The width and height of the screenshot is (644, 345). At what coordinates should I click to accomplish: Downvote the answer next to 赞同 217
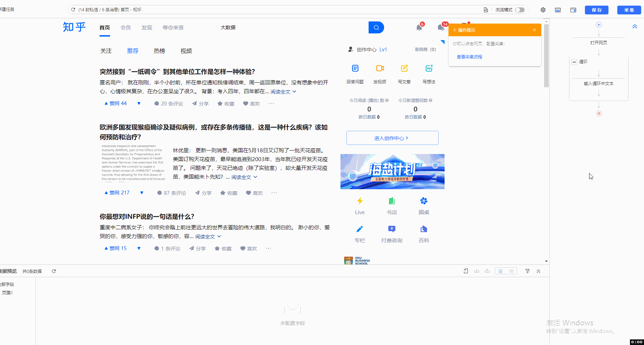pyautogui.click(x=142, y=193)
